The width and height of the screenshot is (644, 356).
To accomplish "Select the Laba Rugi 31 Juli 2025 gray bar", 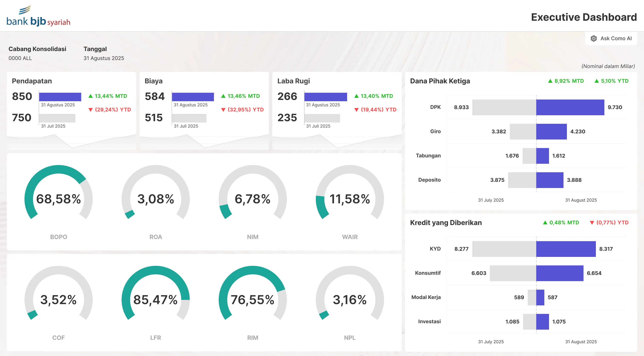I will click(x=322, y=118).
